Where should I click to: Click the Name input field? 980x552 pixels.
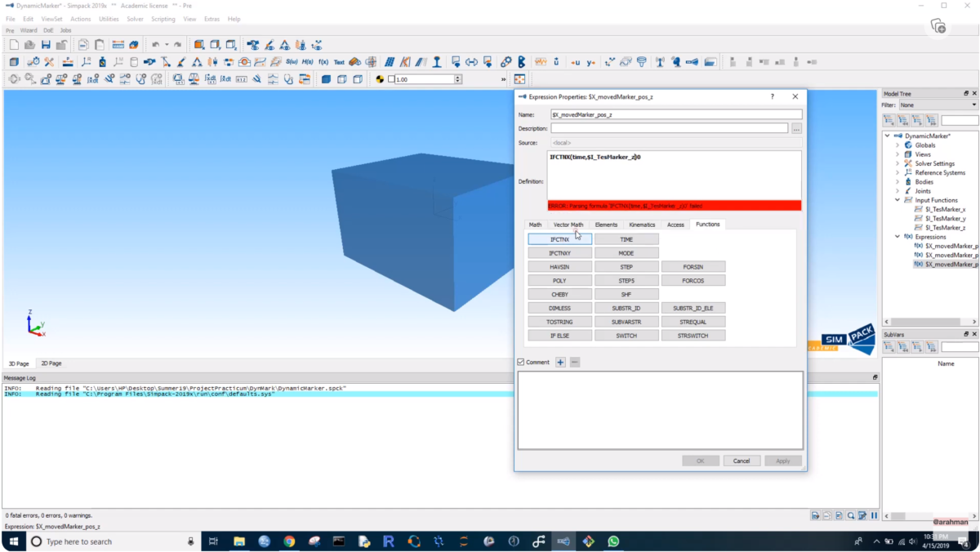[x=676, y=115]
